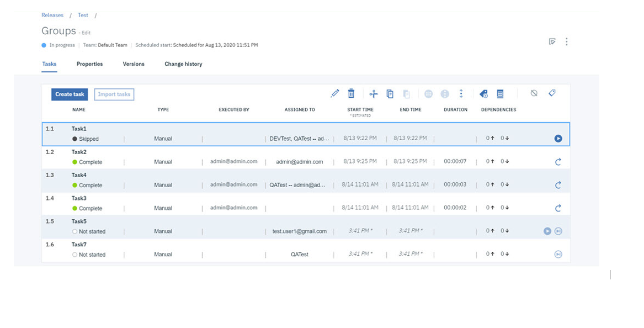The height and width of the screenshot is (328, 644).
Task: Switch to the Properties tab
Action: pyautogui.click(x=89, y=64)
